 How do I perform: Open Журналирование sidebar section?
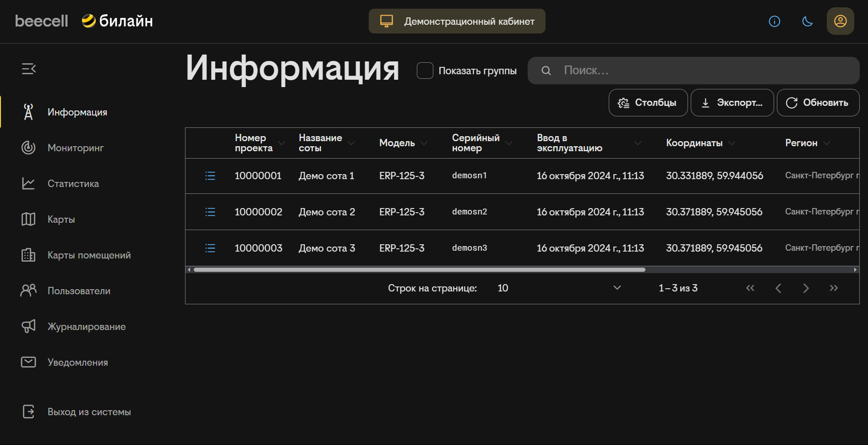pos(87,327)
